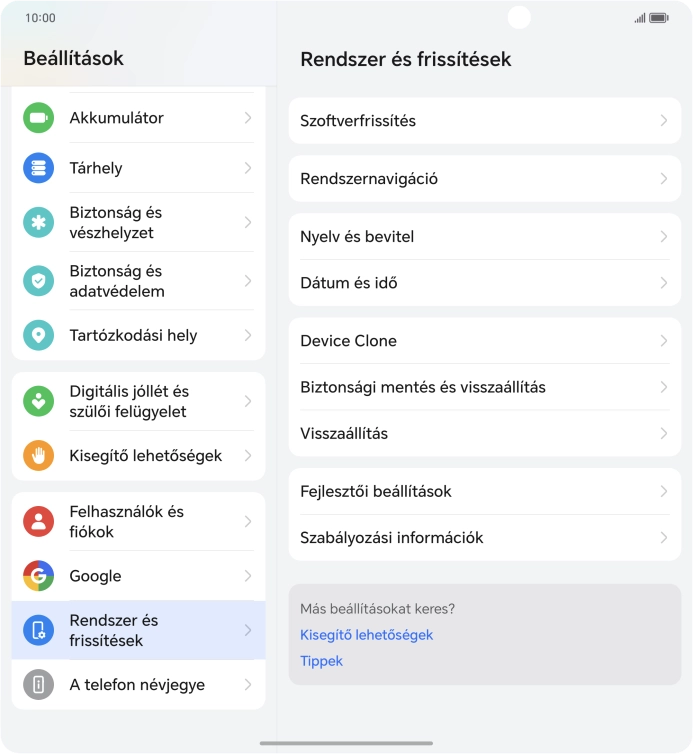Follow the Kisegítő lehetőségek suggestion link

pos(366,635)
